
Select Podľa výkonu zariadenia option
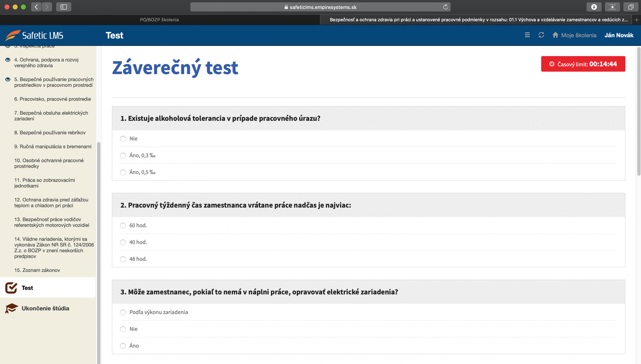[x=123, y=312]
